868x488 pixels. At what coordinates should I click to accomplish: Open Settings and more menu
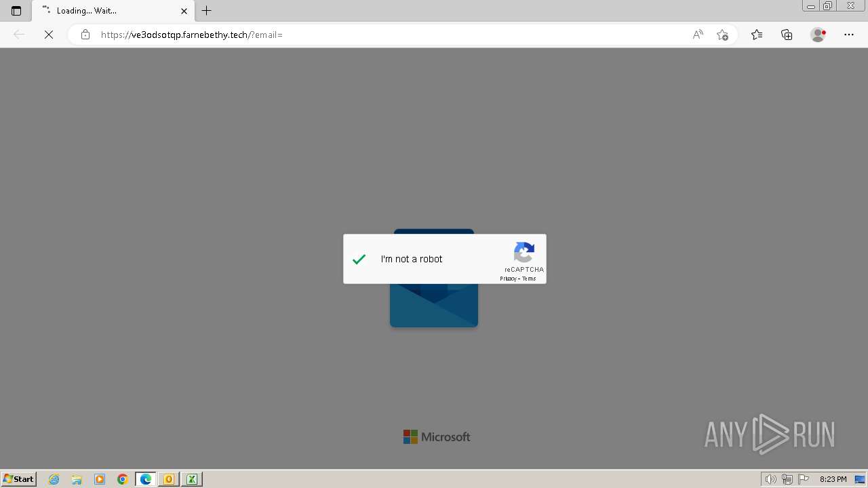(x=849, y=35)
